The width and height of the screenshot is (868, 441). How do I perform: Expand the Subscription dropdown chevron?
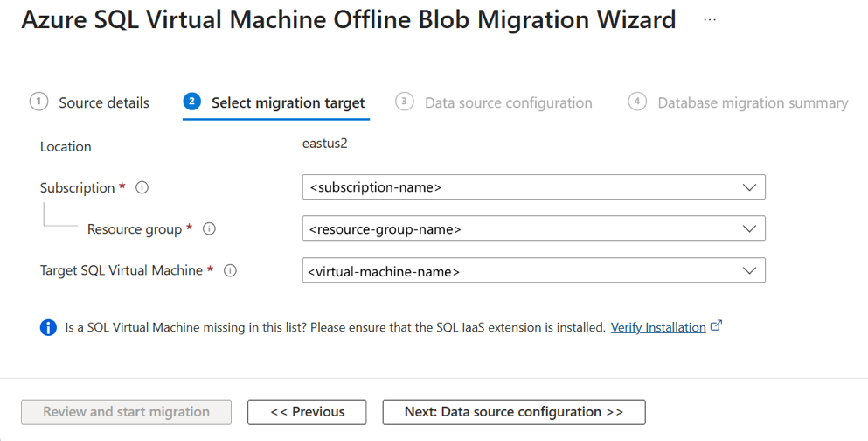pyautogui.click(x=749, y=187)
